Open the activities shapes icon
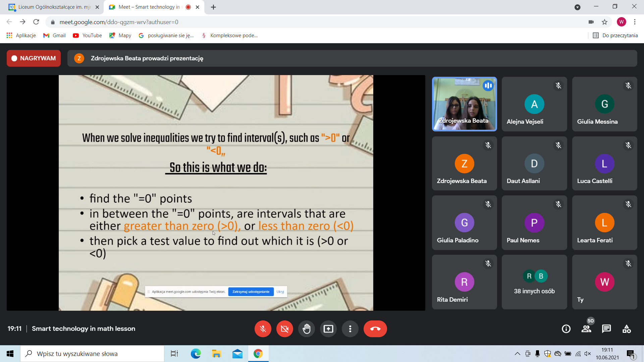644x362 pixels. [627, 329]
